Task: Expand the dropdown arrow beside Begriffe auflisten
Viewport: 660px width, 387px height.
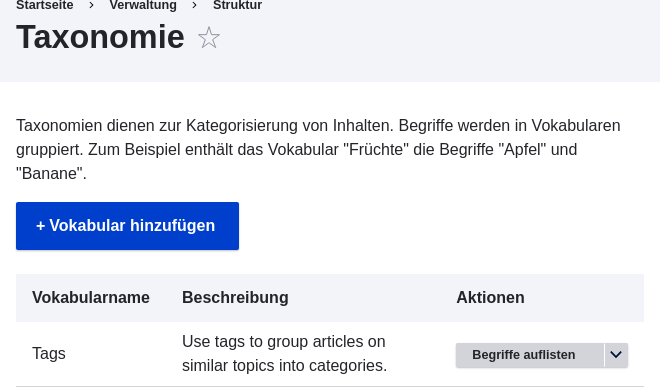Action: point(616,355)
